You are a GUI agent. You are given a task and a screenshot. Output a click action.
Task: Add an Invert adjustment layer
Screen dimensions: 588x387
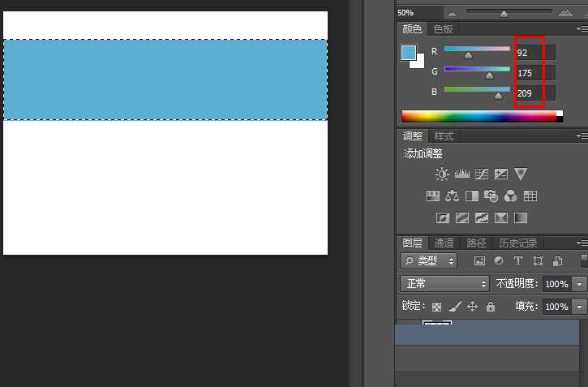click(443, 218)
